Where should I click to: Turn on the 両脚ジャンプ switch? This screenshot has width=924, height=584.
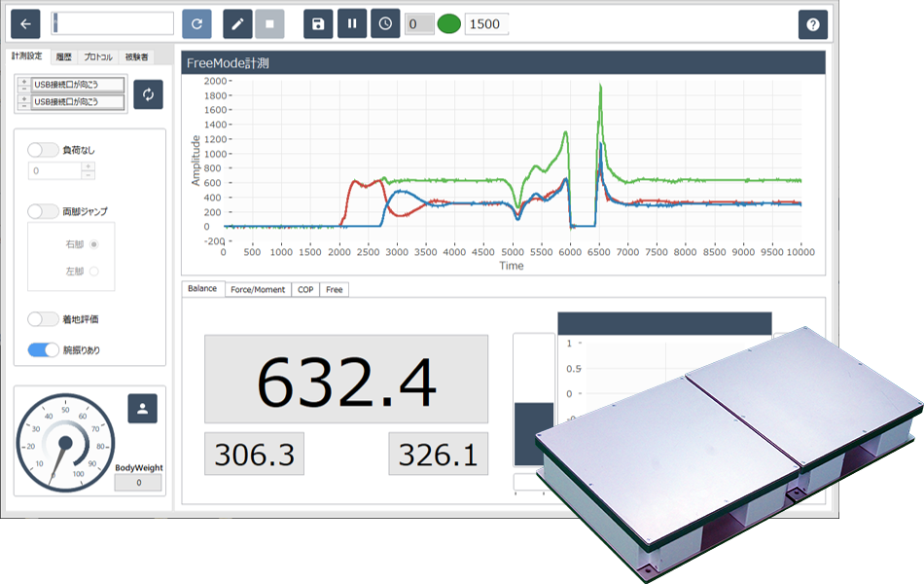point(43,211)
